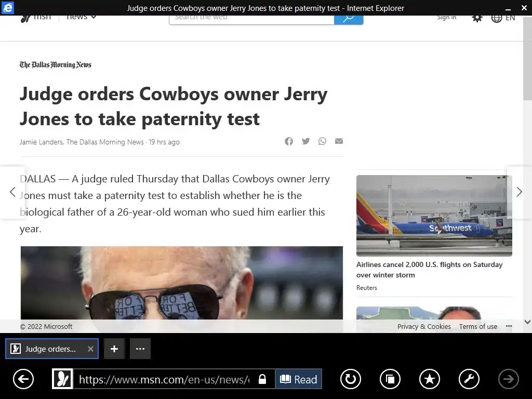Expand the news section dropdown
The image size is (532, 399).
[81, 17]
